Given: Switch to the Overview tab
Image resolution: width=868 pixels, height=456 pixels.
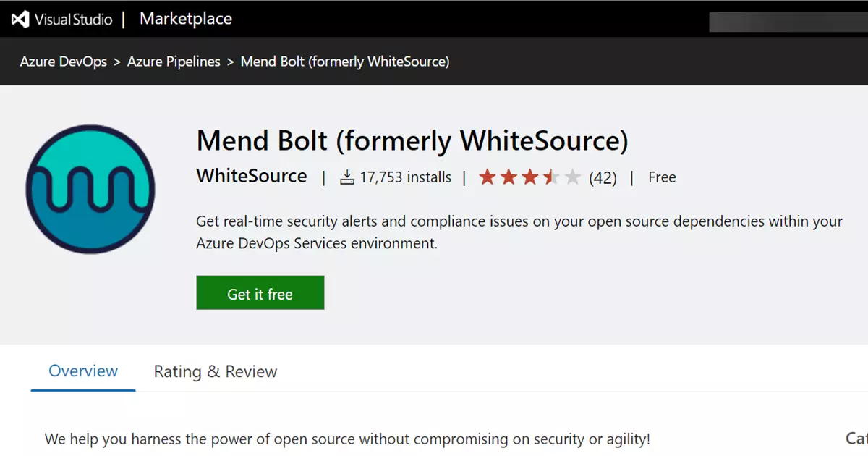Looking at the screenshot, I should [83, 371].
